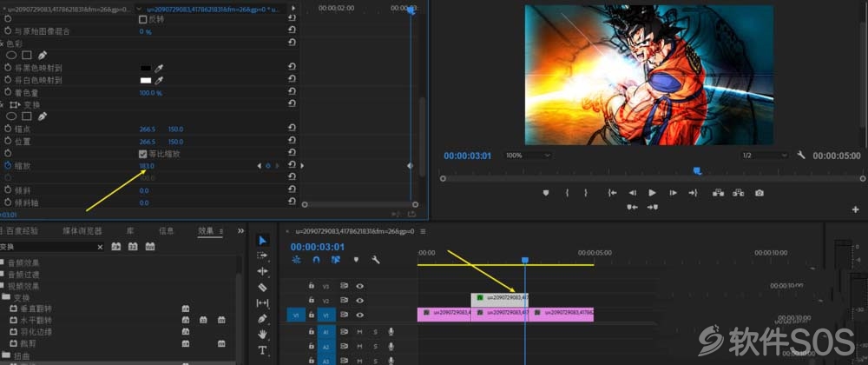
Task: Clear the effects search box with X
Action: (x=100, y=247)
